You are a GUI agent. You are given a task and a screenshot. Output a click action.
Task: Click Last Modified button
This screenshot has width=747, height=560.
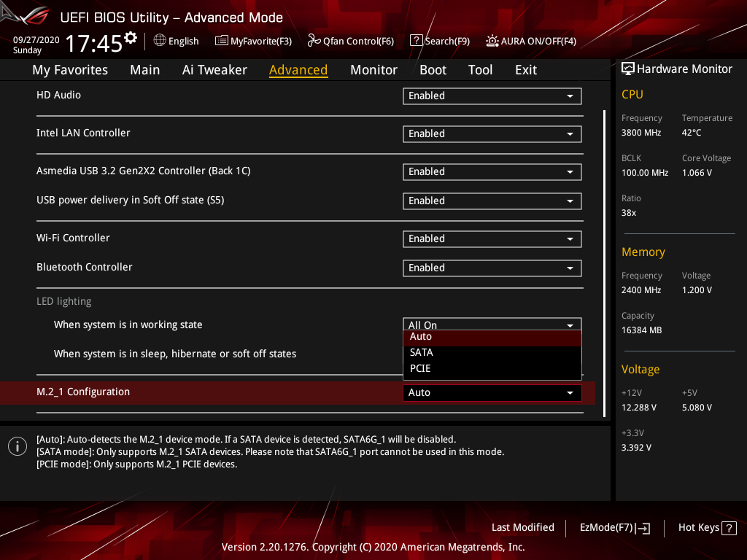tap(522, 528)
